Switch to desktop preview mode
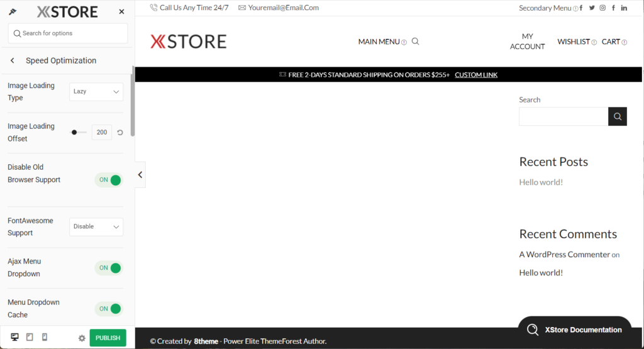This screenshot has width=644, height=349. [15, 337]
